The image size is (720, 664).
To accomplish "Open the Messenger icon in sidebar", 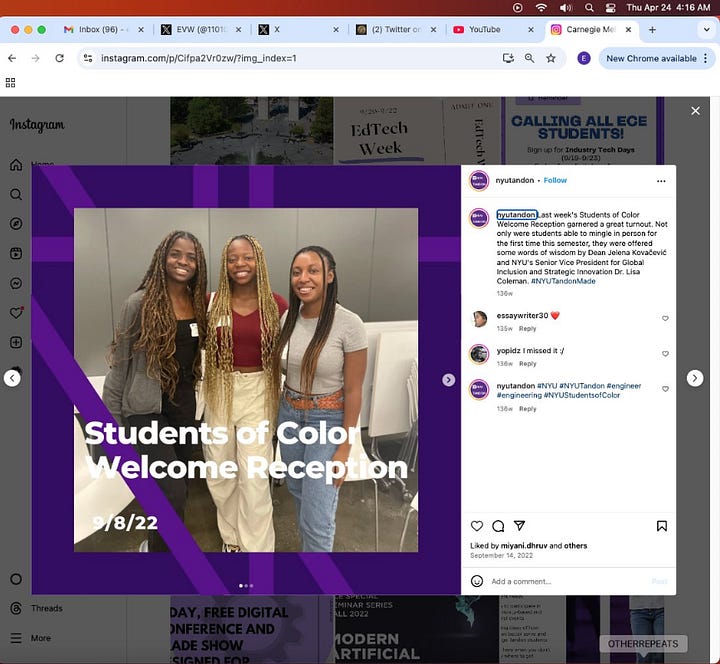I will (16, 283).
